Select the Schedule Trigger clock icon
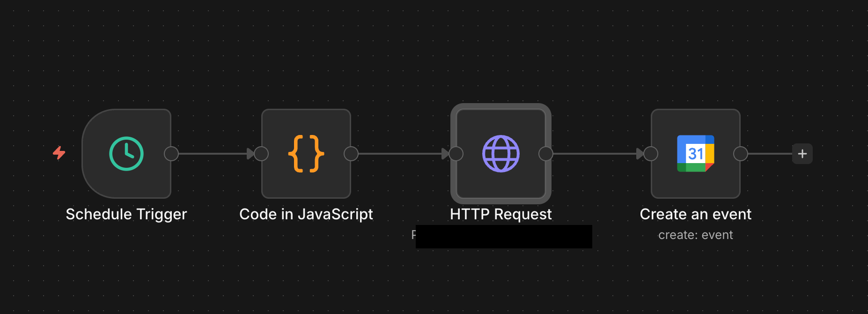The image size is (868, 314). [126, 154]
